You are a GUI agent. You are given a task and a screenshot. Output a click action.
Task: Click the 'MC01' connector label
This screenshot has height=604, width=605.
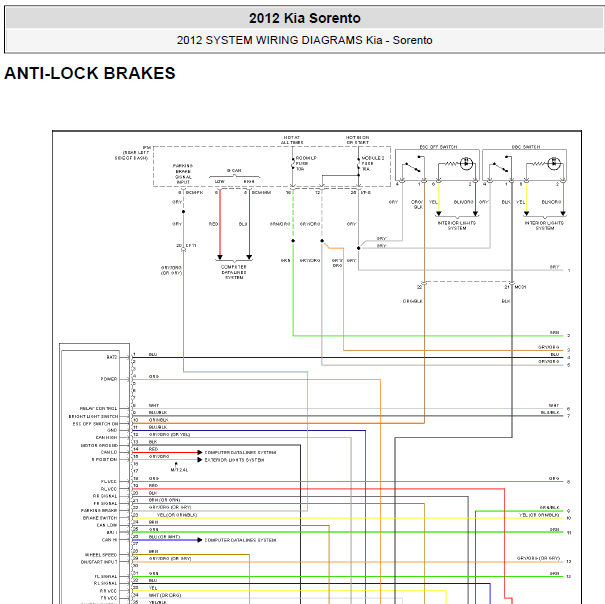[x=520, y=287]
